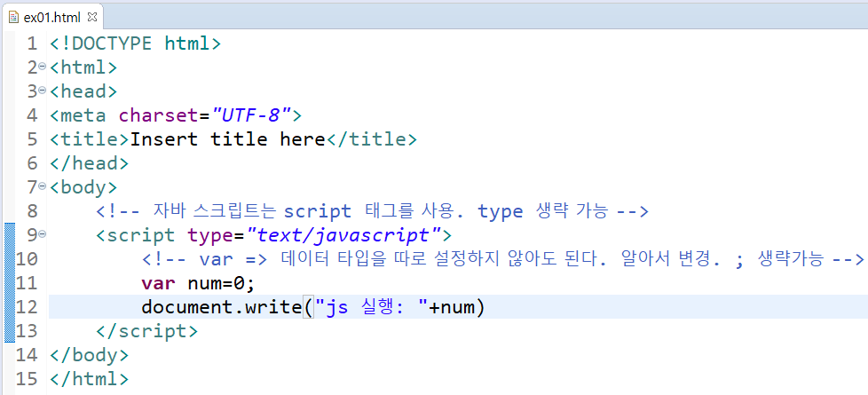Click the "js 실행: " string literal

click(x=370, y=307)
